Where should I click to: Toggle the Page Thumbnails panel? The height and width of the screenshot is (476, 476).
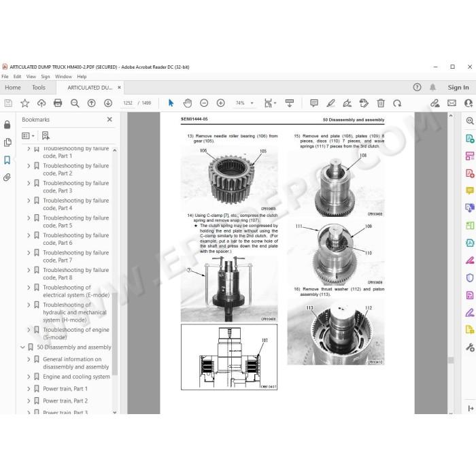7,142
